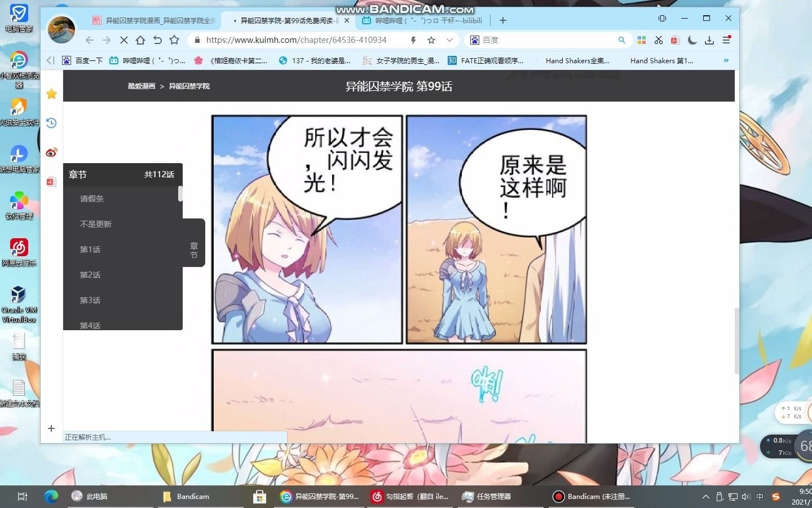Click the red PDF toolbar icon

pyautogui.click(x=675, y=40)
